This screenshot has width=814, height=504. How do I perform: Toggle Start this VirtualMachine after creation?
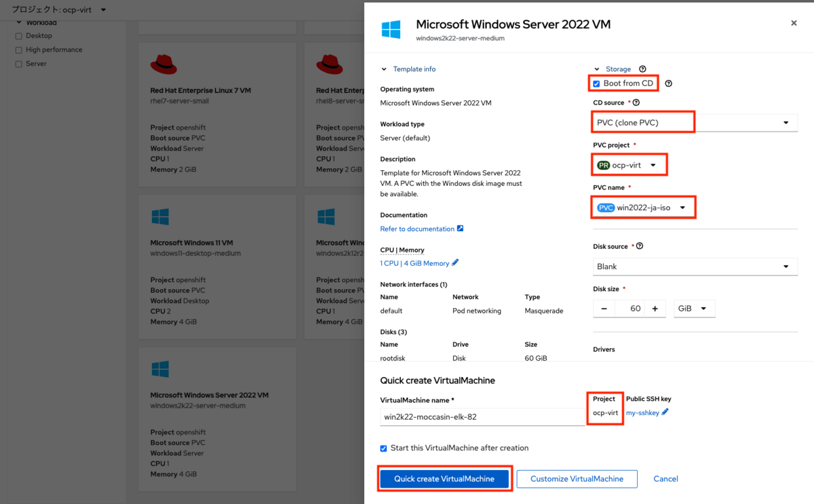(x=383, y=448)
